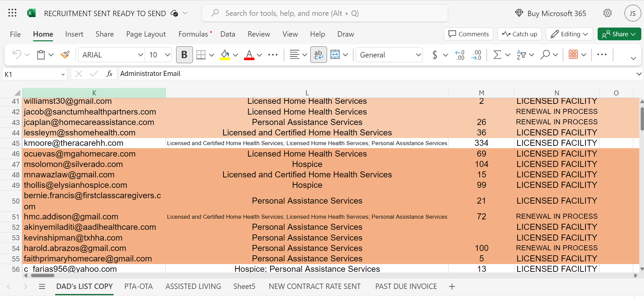
Task: Click the Increase Decimal icon
Action: click(459, 55)
